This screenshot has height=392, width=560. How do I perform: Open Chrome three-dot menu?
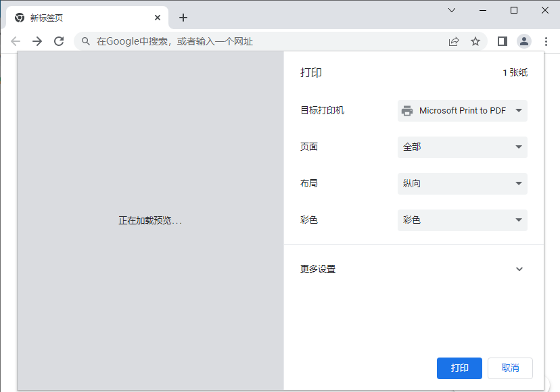point(546,41)
